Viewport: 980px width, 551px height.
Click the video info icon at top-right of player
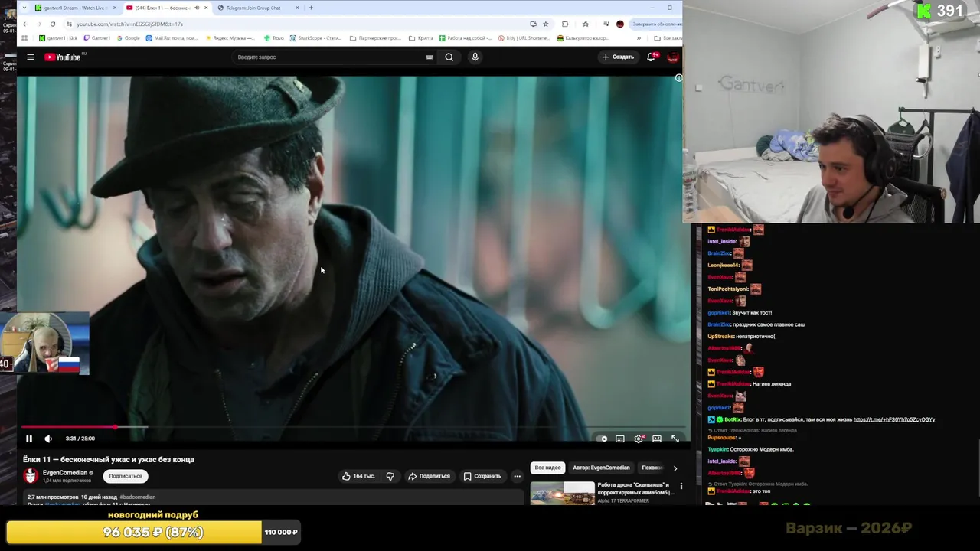pyautogui.click(x=678, y=77)
